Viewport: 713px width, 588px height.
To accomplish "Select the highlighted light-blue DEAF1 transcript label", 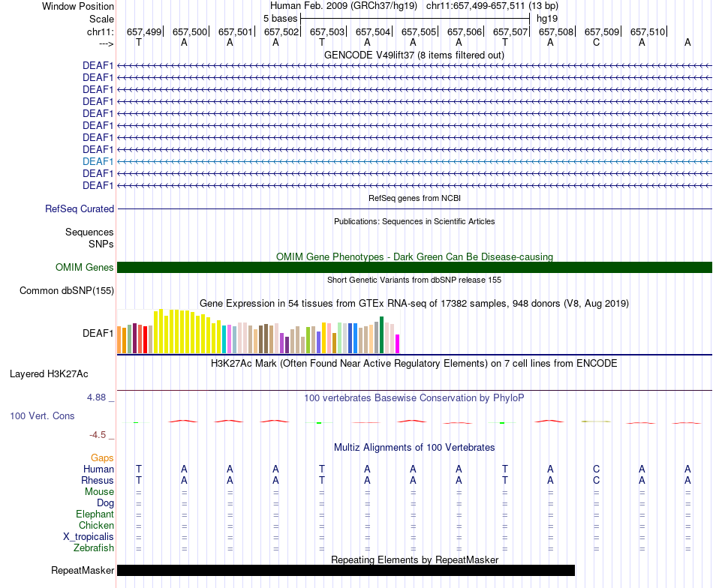I will point(98,161).
